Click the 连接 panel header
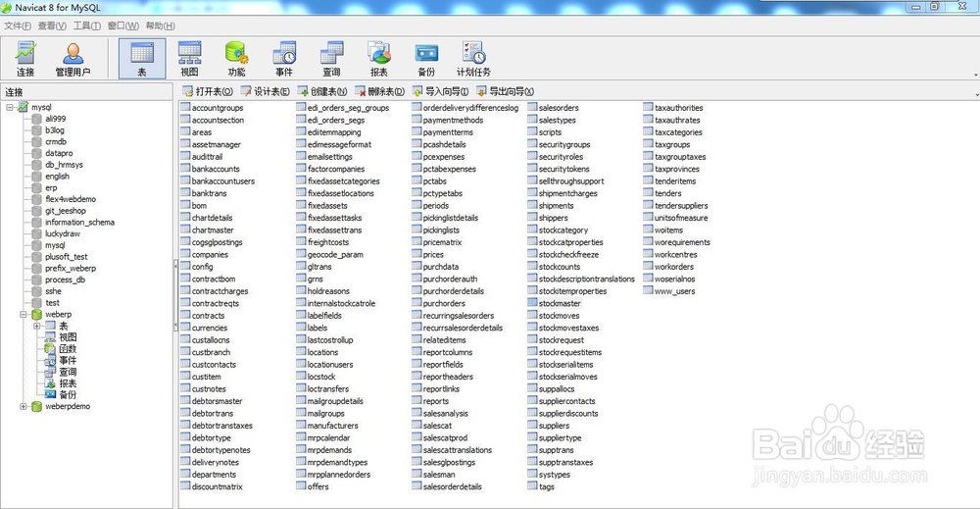The height and width of the screenshot is (509, 980). pos(86,92)
